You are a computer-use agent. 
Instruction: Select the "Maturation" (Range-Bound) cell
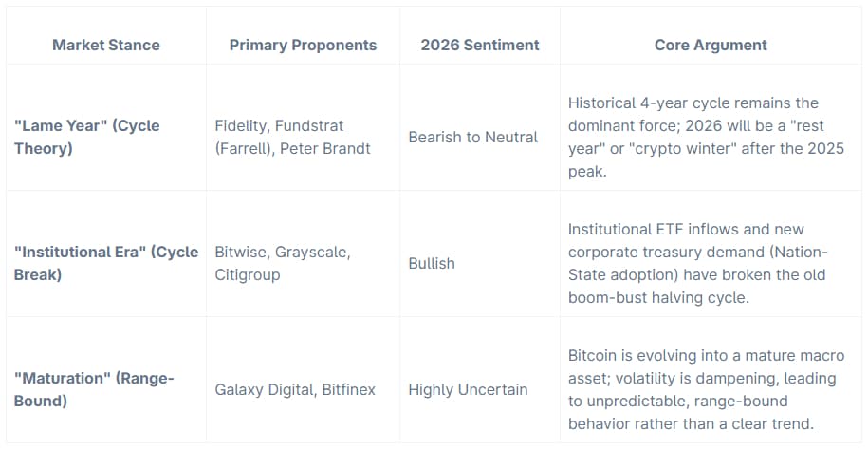pos(93,389)
